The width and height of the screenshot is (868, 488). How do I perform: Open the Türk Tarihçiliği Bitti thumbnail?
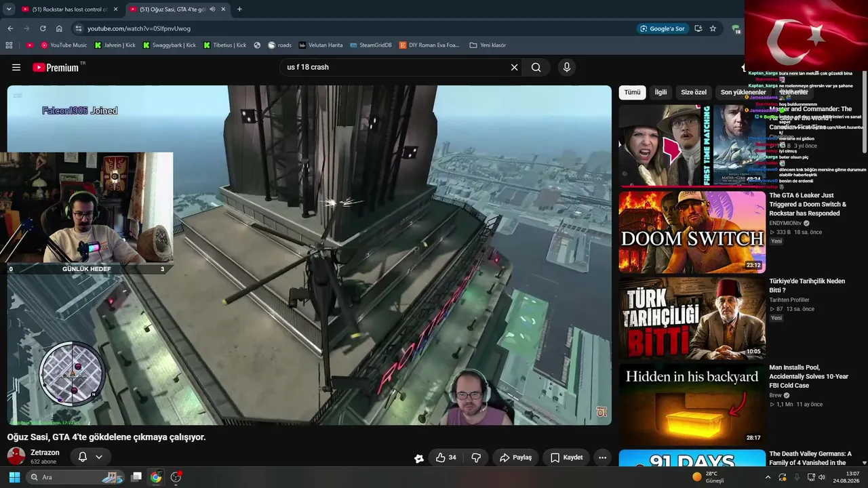pos(692,319)
